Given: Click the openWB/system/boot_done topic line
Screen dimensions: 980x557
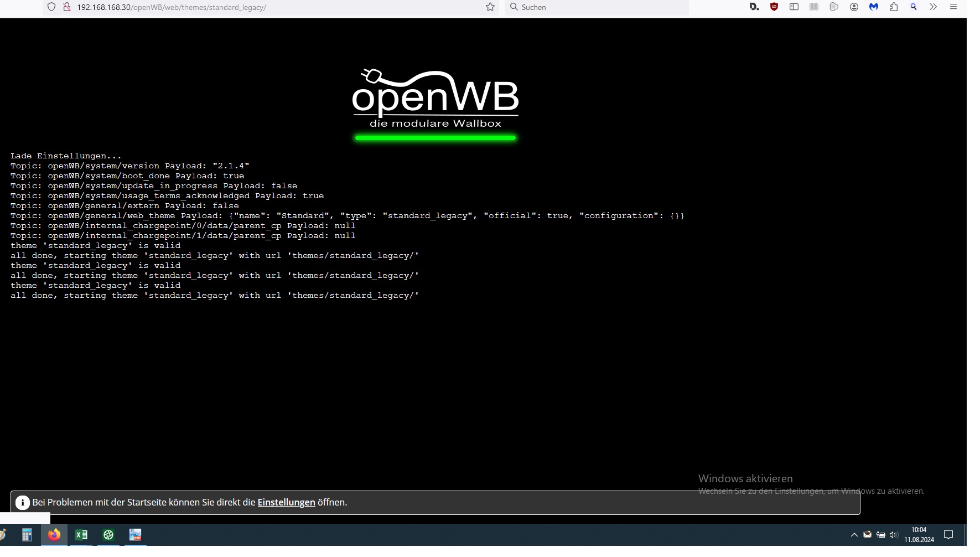Looking at the screenshot, I should coord(127,176).
